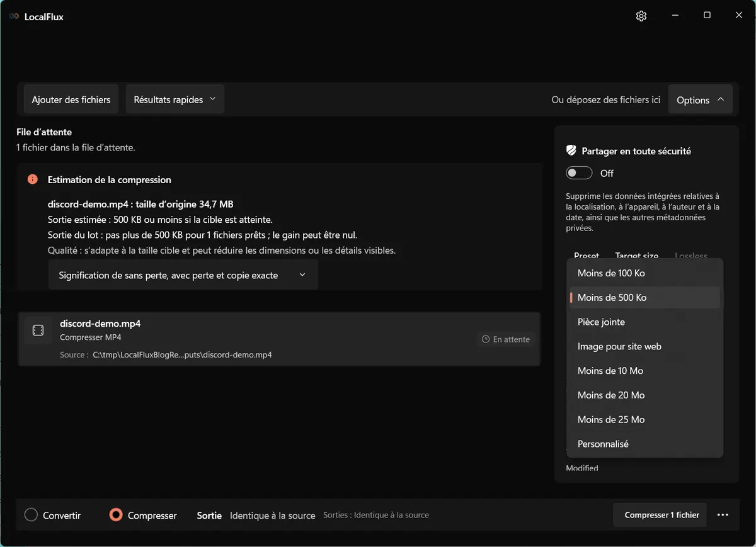Screen dimensions: 756x547
Task: Click the 'Modified' label in options panel
Action: coord(582,468)
